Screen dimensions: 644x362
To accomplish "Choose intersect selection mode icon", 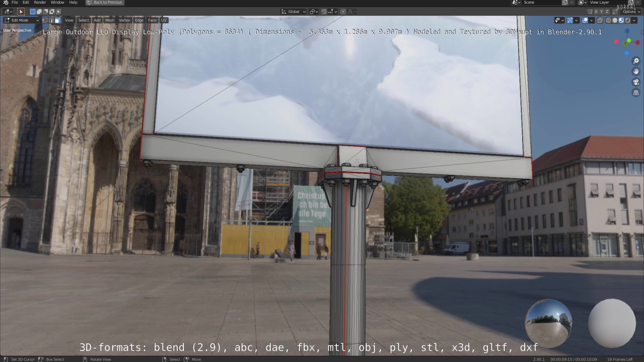I will coord(58,12).
